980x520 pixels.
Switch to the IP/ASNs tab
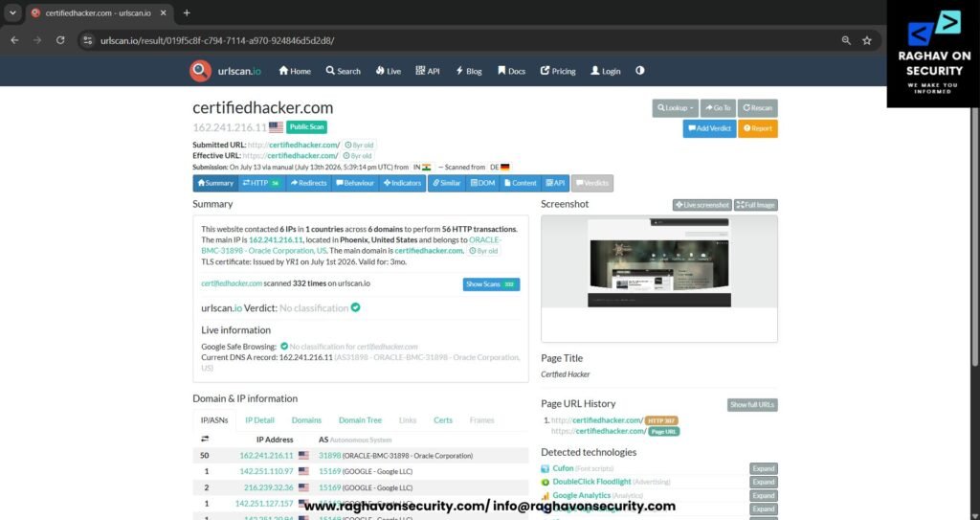point(214,420)
